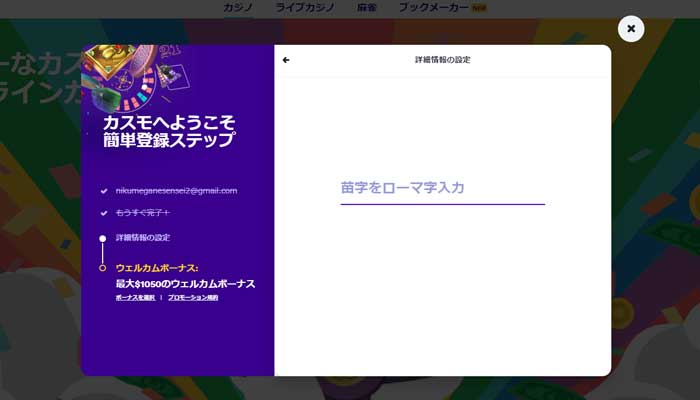Click the 詳細情報の設定 dialog header title

click(442, 60)
